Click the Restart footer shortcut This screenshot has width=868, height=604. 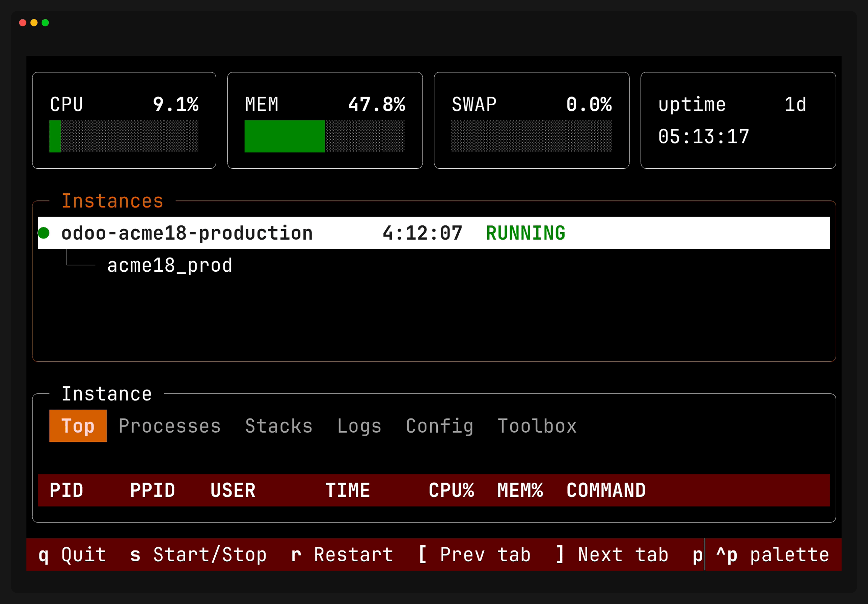tap(342, 555)
